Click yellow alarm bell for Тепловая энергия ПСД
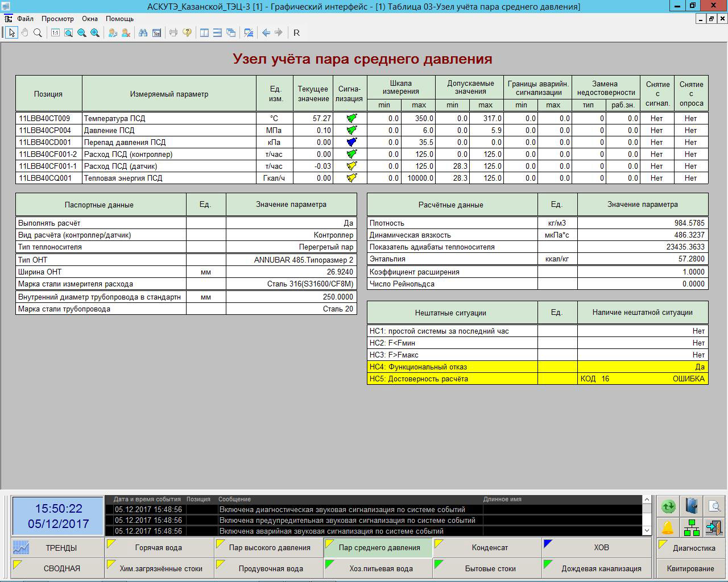This screenshot has width=728, height=582. pyautogui.click(x=351, y=178)
